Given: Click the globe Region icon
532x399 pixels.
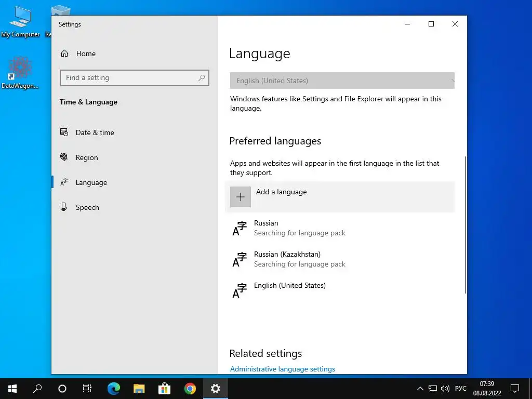Looking at the screenshot, I should point(64,157).
